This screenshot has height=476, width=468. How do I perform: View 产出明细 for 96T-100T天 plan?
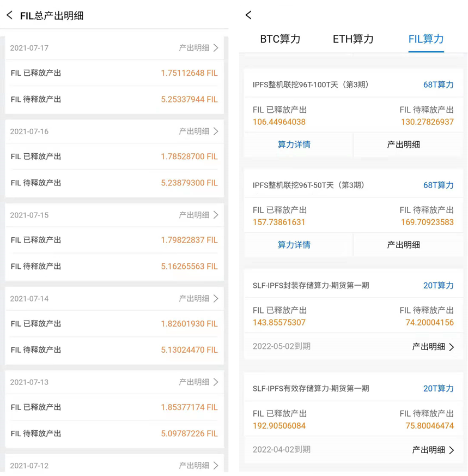(x=403, y=144)
